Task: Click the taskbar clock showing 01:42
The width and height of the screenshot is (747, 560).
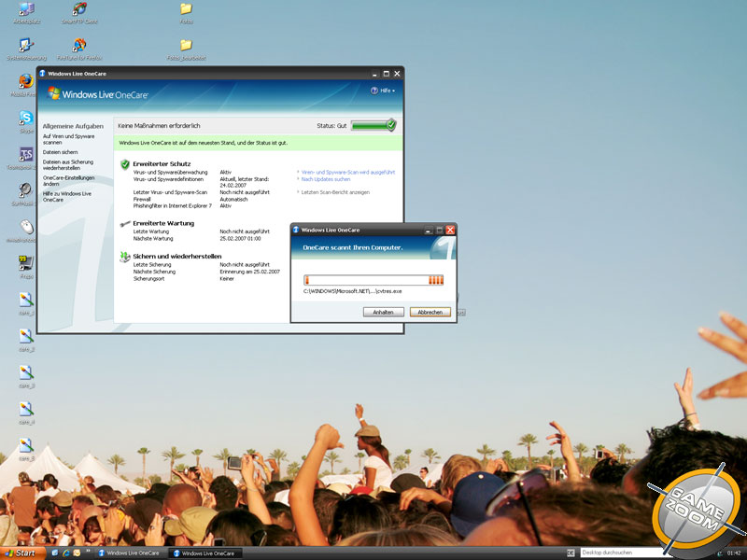Action: click(x=734, y=553)
